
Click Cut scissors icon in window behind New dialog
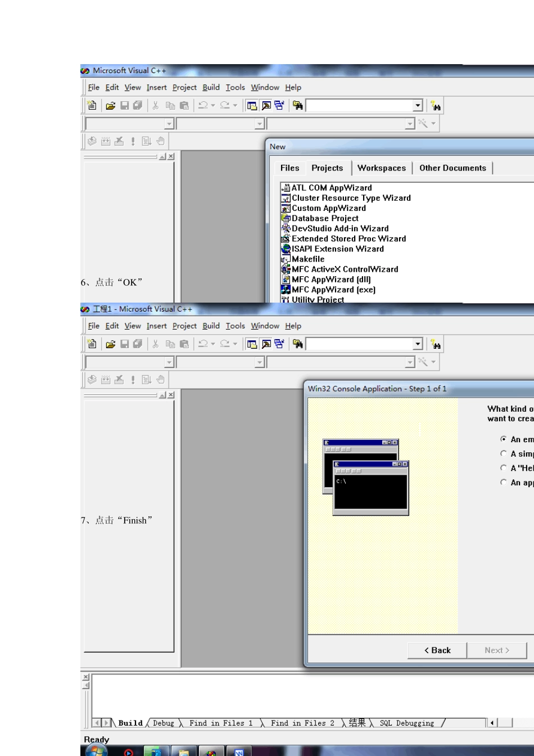click(x=156, y=105)
